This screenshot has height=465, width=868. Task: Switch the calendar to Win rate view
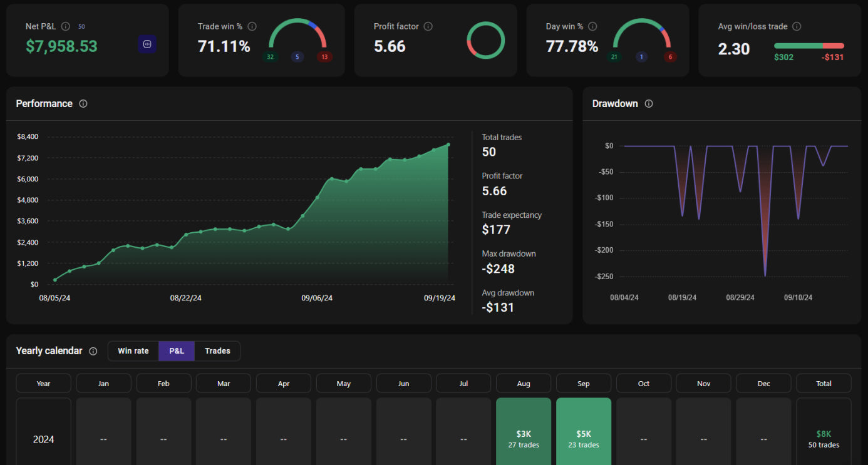[x=133, y=351]
